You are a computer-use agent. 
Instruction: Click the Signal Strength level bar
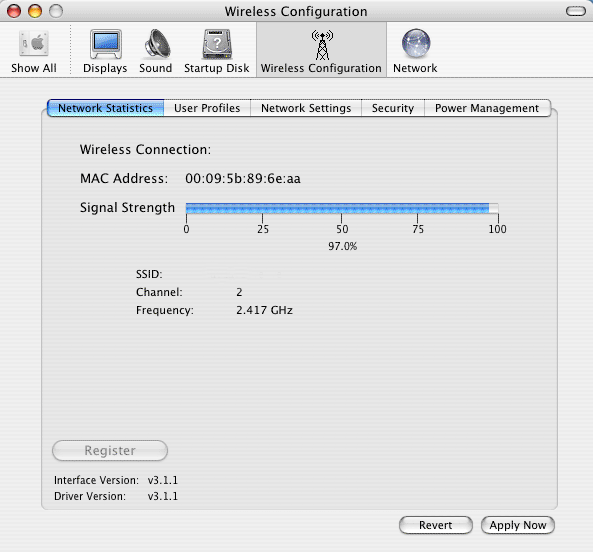tap(342, 208)
